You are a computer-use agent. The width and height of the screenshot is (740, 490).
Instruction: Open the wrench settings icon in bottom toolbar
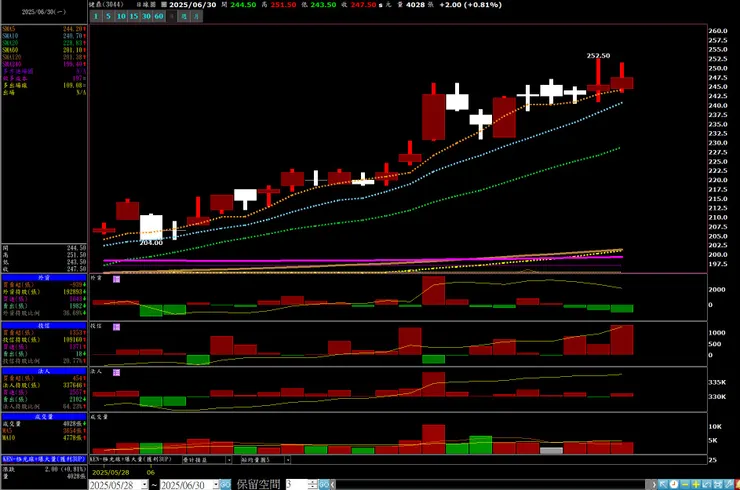tap(729, 484)
